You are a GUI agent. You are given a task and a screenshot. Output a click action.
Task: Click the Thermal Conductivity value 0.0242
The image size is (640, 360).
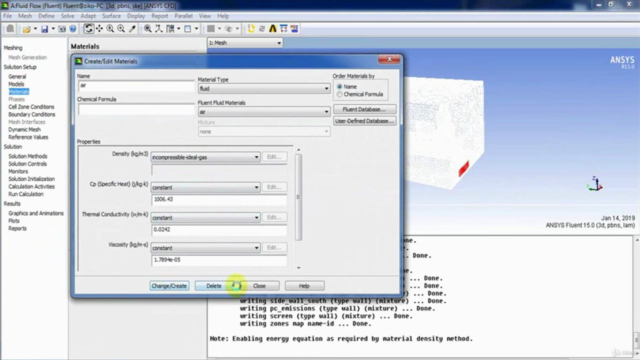pyautogui.click(x=219, y=229)
